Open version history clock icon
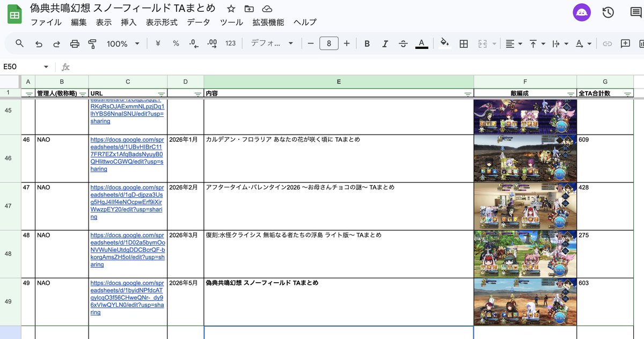644x339 pixels. coord(608,12)
